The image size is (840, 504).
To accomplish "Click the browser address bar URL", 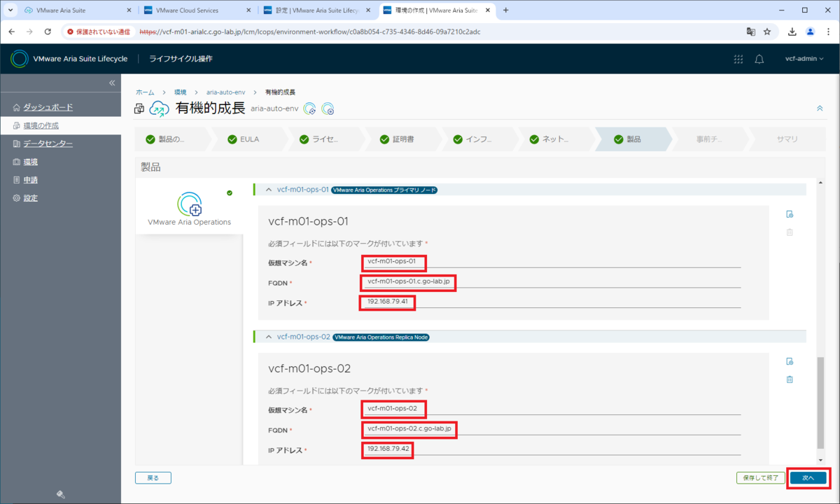I will coord(310,31).
